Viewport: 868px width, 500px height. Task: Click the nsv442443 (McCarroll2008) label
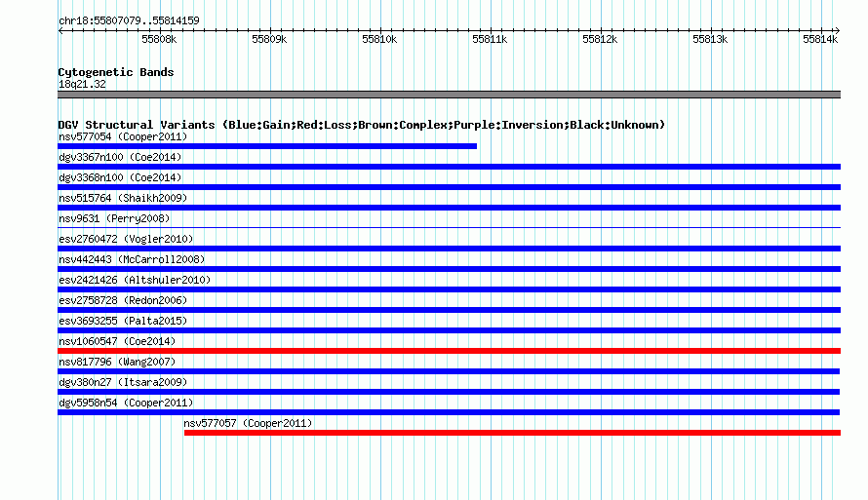pos(132,259)
